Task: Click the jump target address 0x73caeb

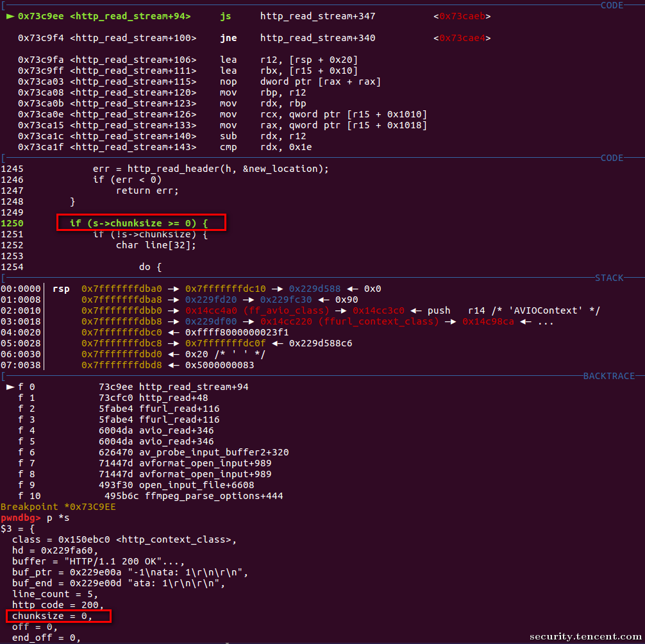Action: (x=462, y=17)
